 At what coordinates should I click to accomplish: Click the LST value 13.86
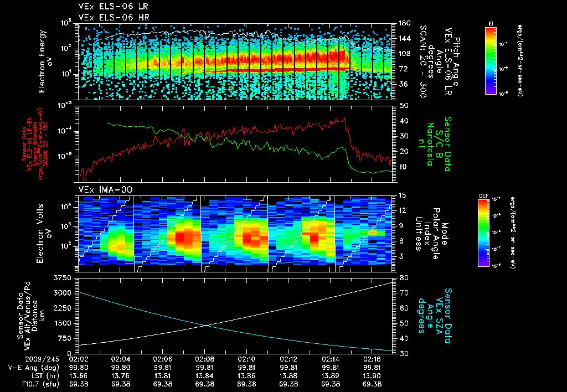click(246, 376)
